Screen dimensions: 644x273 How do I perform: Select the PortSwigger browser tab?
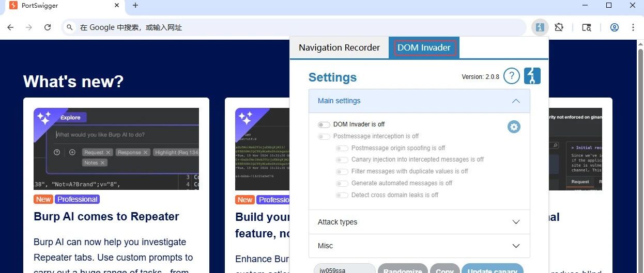pos(65,6)
